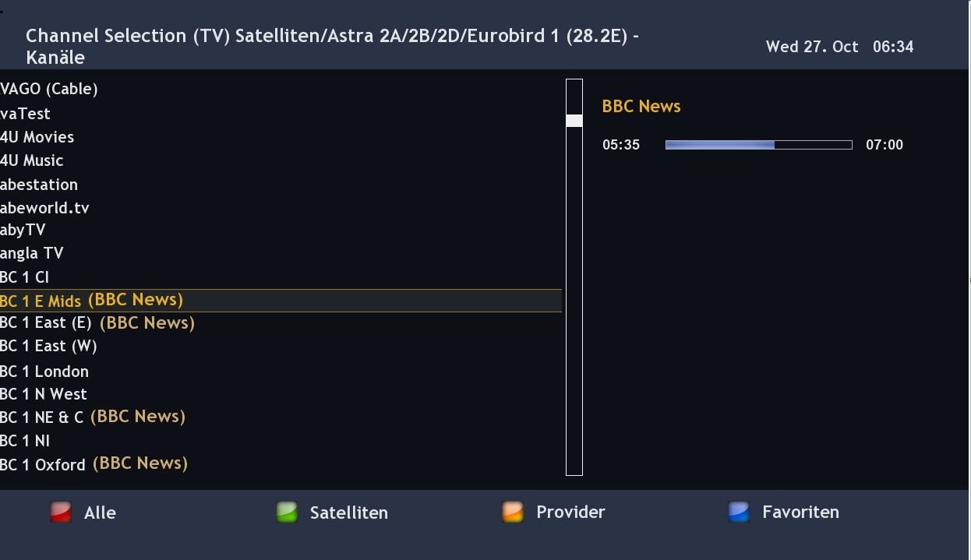Viewport: 971px width, 560px height.
Task: Choose the VAGO (Cable) channel entry
Action: [x=49, y=89]
